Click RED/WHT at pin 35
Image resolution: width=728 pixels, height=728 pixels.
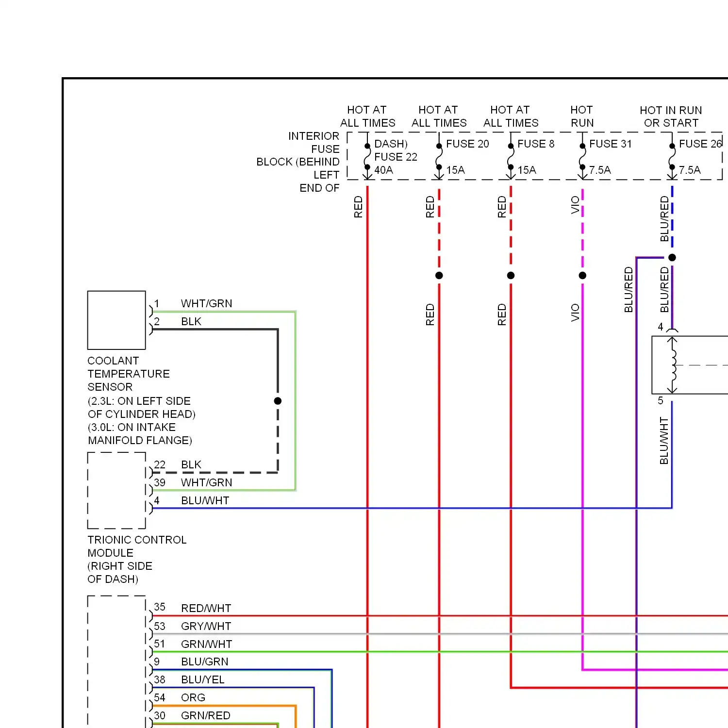pyautogui.click(x=206, y=608)
